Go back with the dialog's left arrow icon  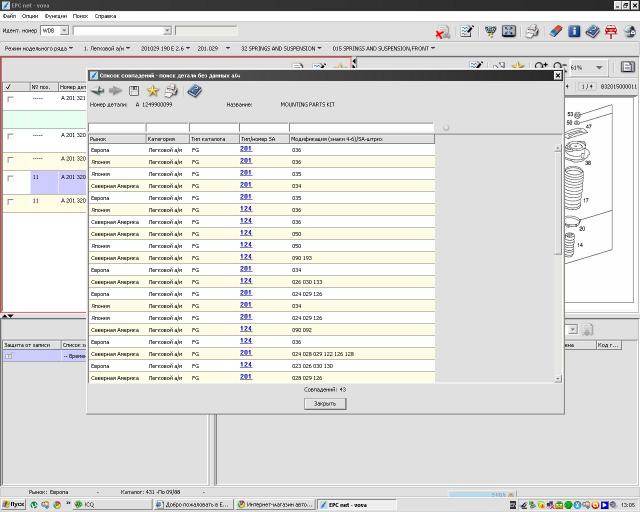click(x=98, y=91)
